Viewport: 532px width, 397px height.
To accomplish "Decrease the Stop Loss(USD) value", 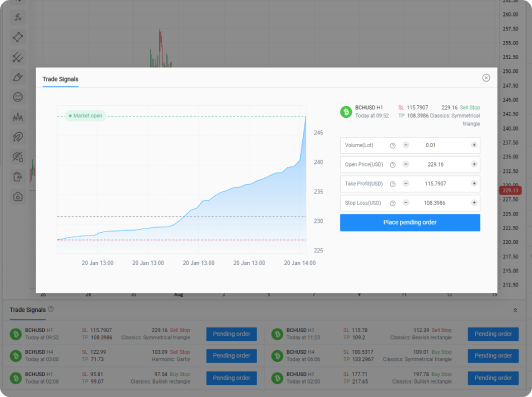I will coord(405,203).
